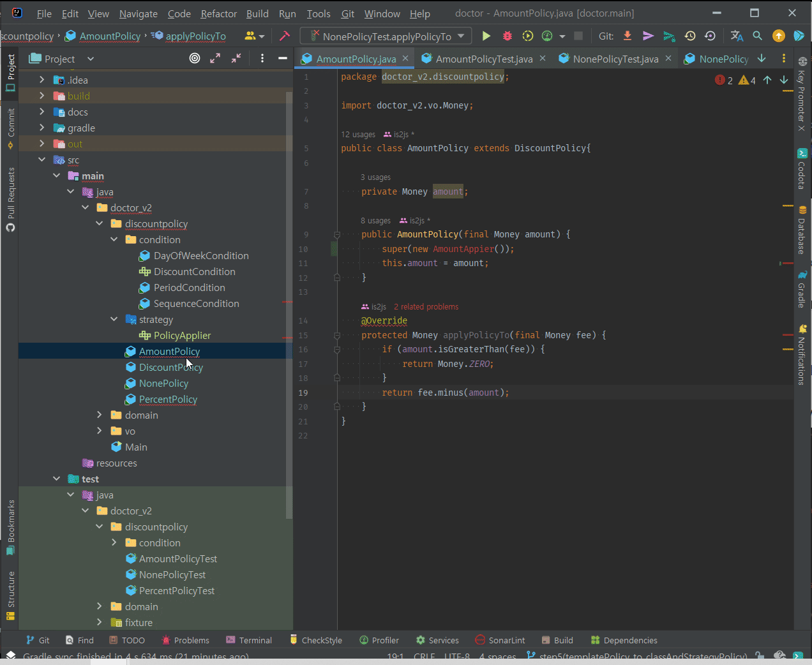Run with Coverage from the toolbar
Image resolution: width=812 pixels, height=665 pixels.
[528, 36]
